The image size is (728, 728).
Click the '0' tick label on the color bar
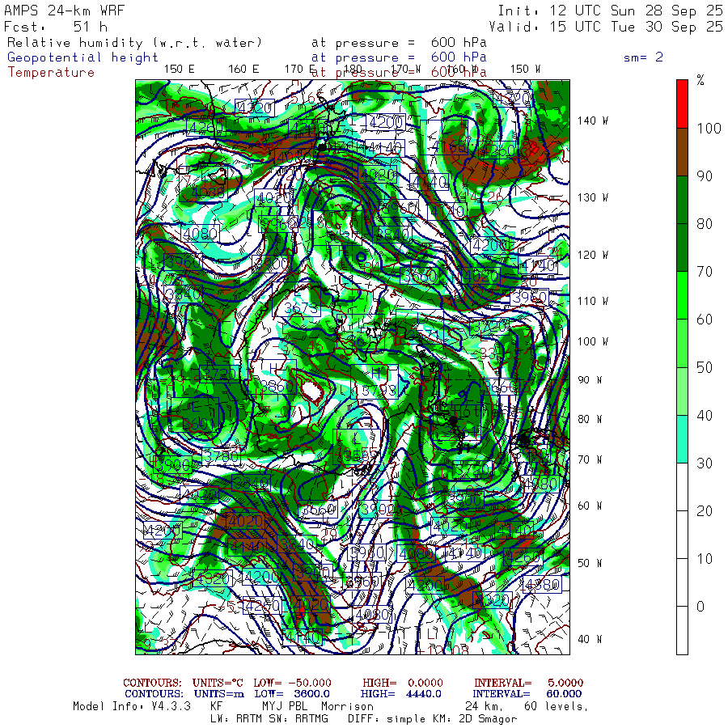point(700,607)
